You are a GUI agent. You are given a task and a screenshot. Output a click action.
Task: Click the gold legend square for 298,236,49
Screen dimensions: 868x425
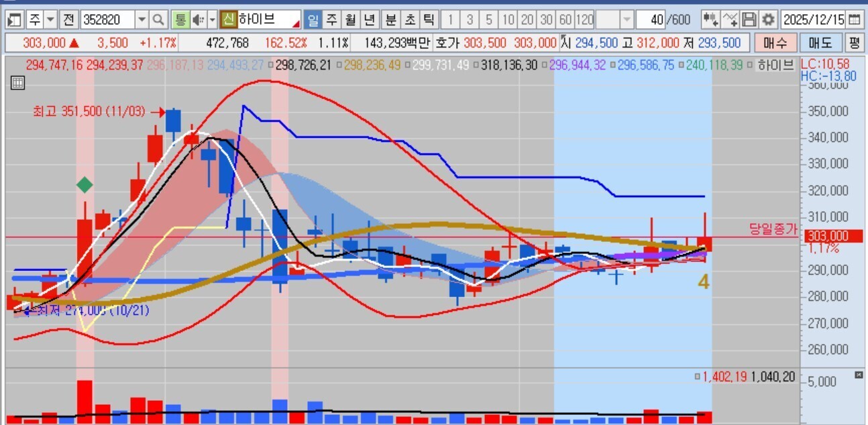tap(339, 66)
